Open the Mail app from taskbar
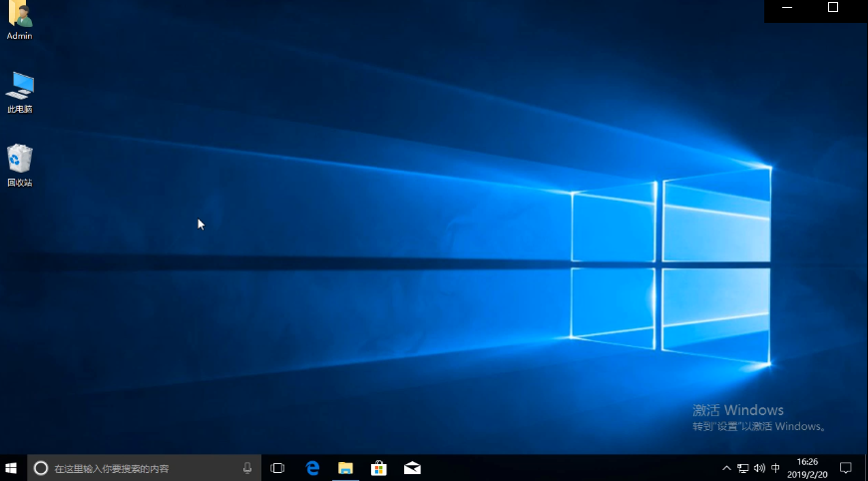This screenshot has height=481, width=868. pyautogui.click(x=412, y=468)
